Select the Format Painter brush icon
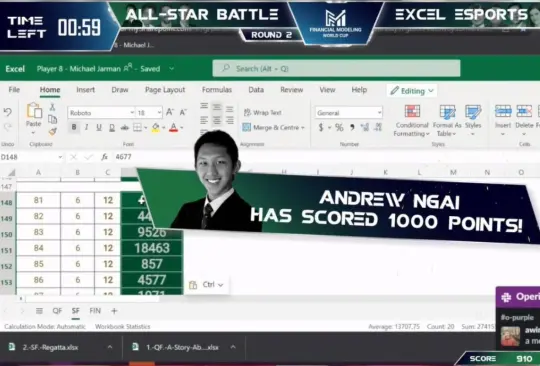This screenshot has width=540, height=366. (x=52, y=132)
